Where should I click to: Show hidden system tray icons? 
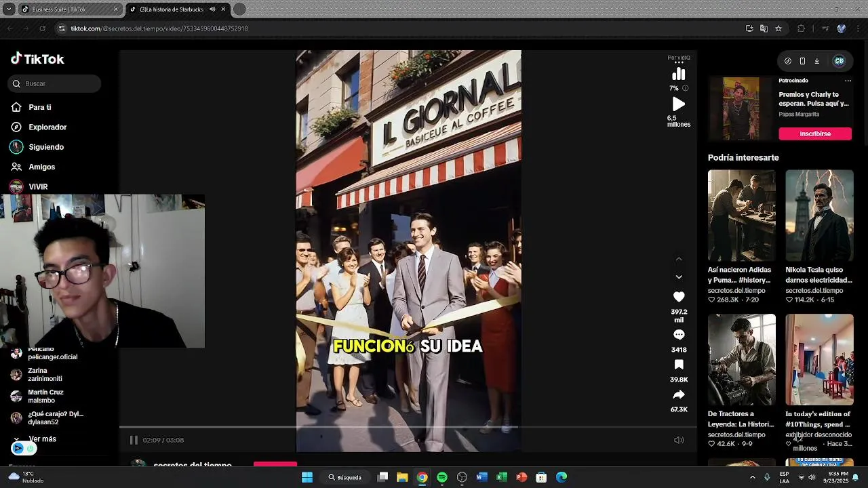tap(752, 477)
